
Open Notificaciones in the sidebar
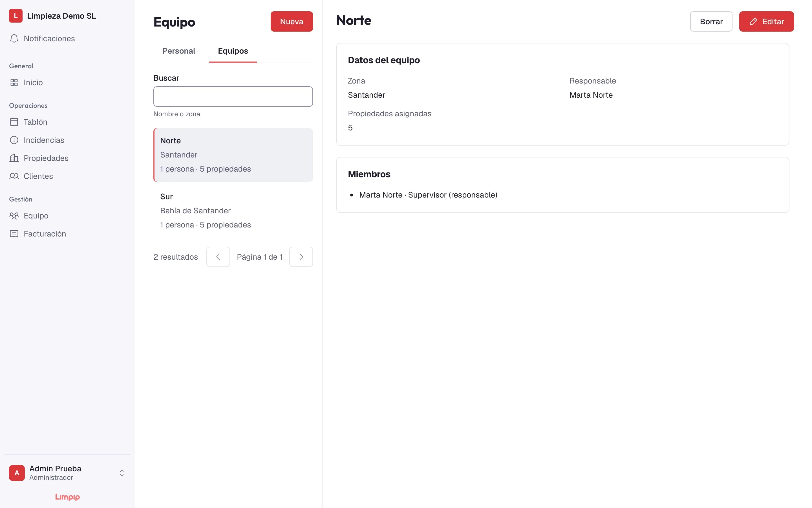click(x=67, y=39)
